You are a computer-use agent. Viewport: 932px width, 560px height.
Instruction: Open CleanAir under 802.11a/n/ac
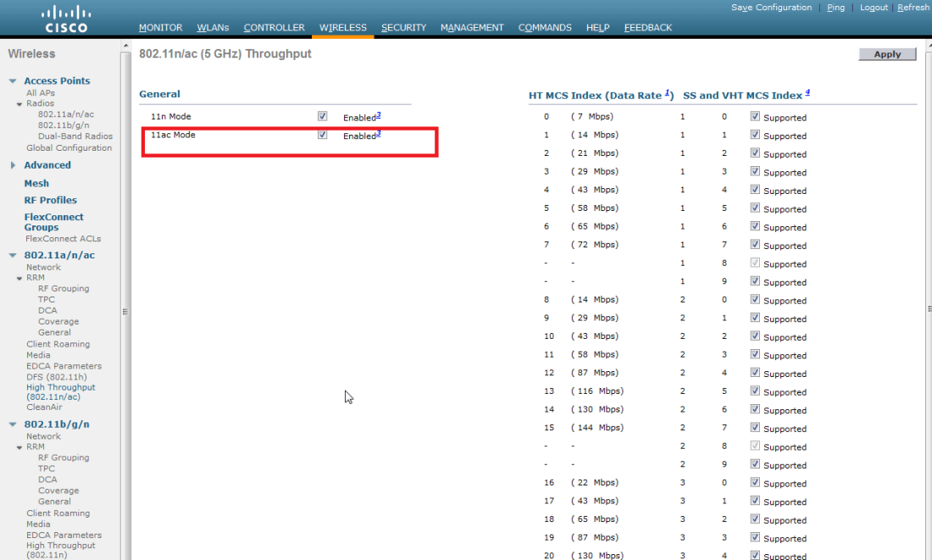44,408
